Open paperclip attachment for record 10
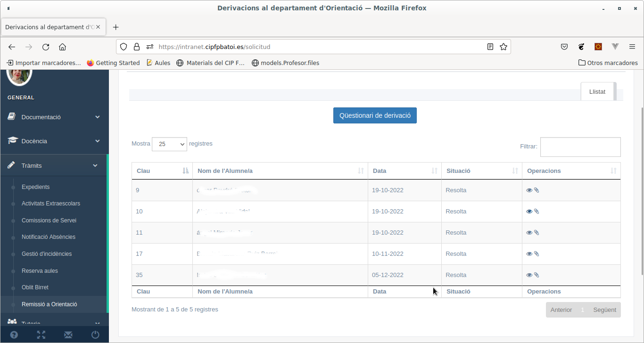This screenshot has width=644, height=343. (537, 212)
